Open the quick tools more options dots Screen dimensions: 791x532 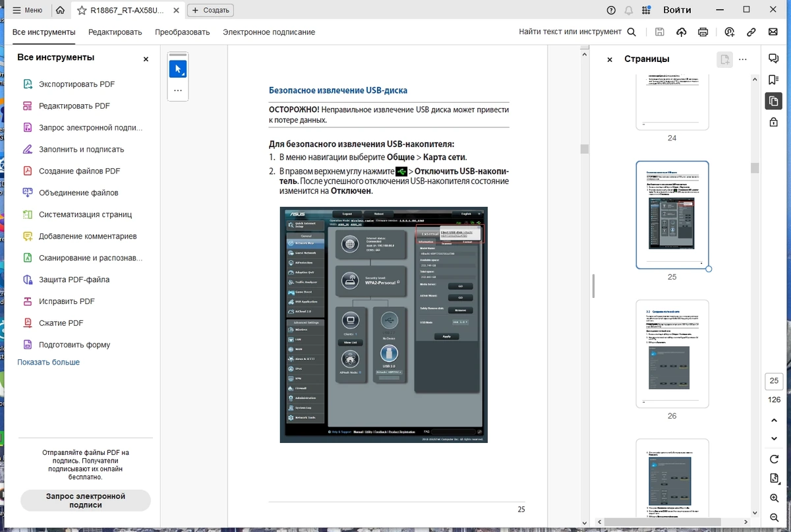pos(178,90)
